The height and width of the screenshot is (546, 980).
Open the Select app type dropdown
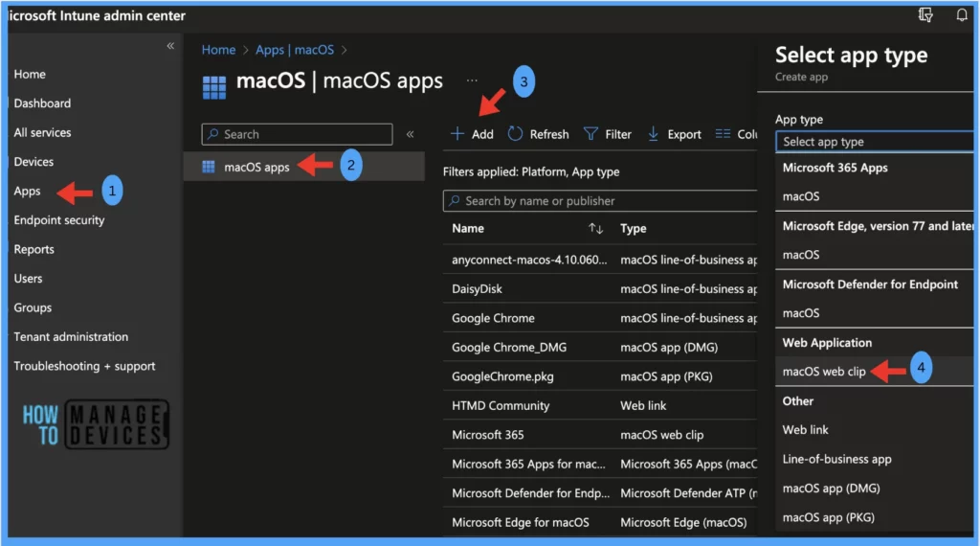tap(875, 142)
